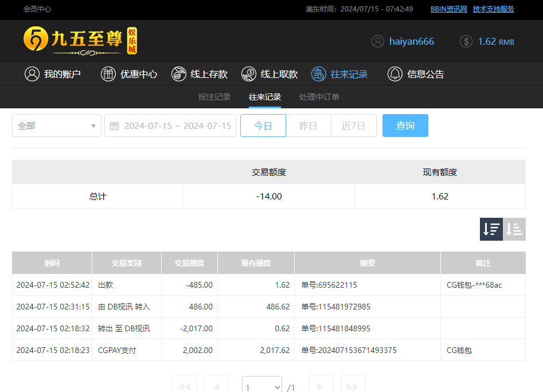This screenshot has height=392, width=543.
Task: Open 我的账户 account icon
Action: pos(32,74)
